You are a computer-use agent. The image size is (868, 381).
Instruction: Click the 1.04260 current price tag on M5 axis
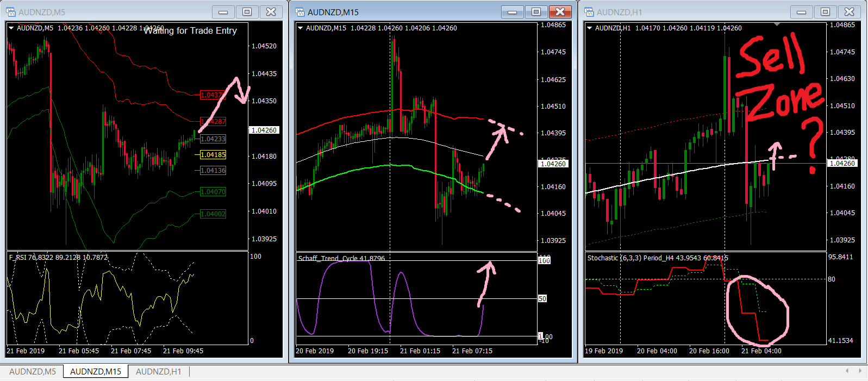tap(264, 130)
